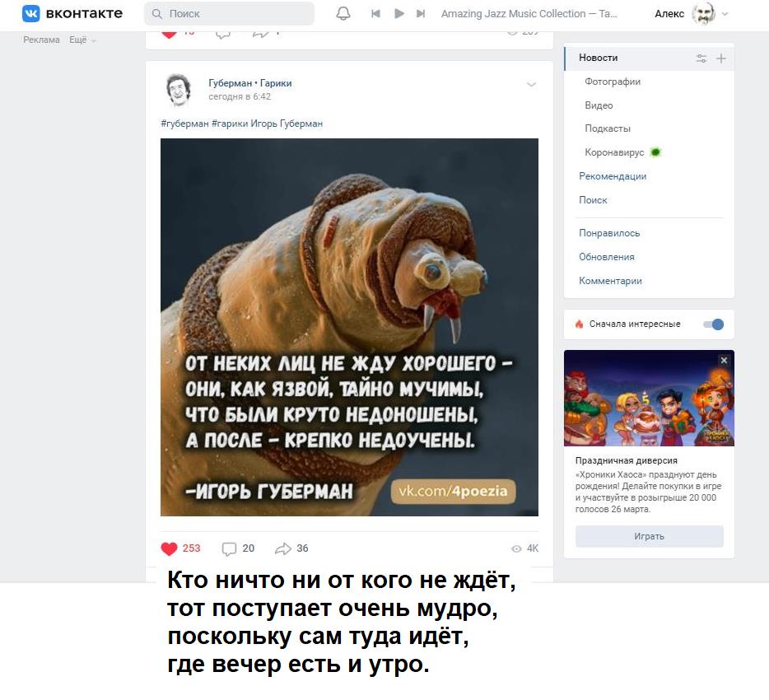Open Комментарии section
This screenshot has width=769, height=700.
tap(610, 281)
